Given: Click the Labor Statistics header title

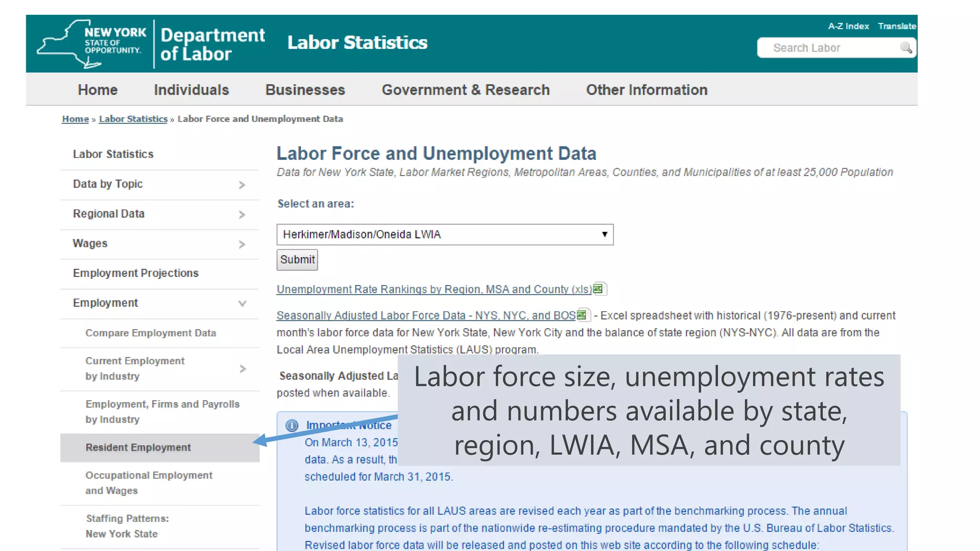Looking at the screenshot, I should 357,43.
